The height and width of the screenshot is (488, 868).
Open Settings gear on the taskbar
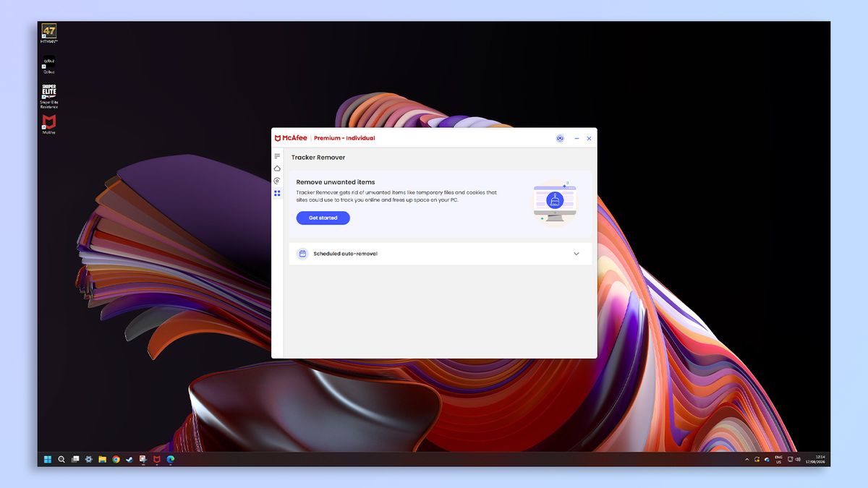(x=89, y=459)
